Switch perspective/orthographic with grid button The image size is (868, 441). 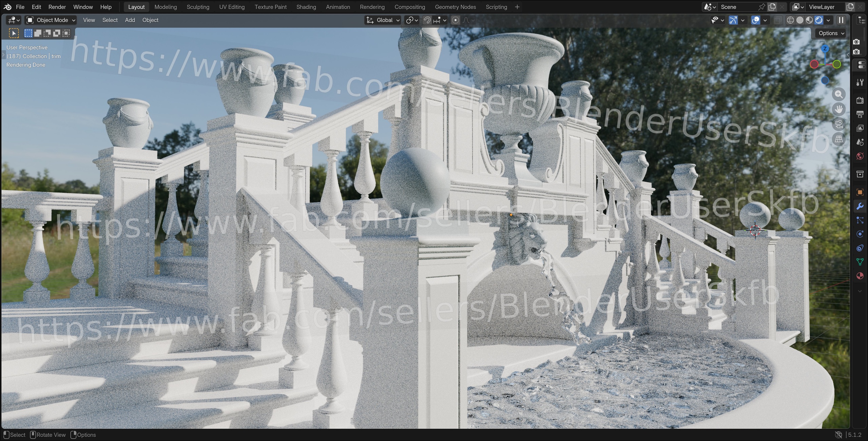(x=838, y=139)
